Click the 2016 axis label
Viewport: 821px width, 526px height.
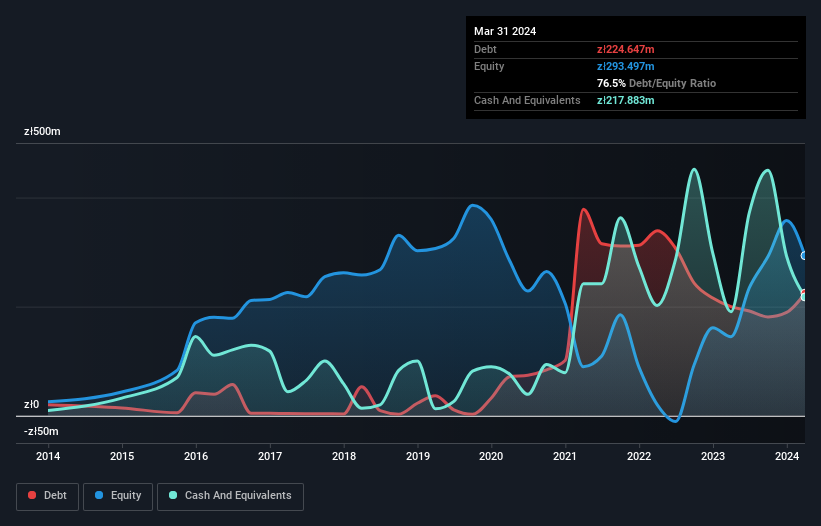[196, 456]
